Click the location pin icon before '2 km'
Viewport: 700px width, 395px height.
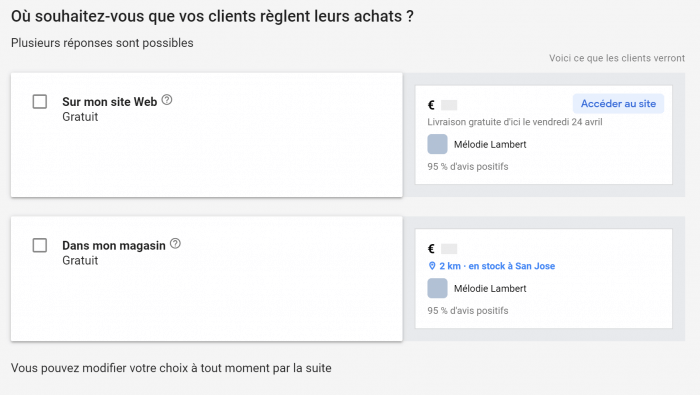432,266
